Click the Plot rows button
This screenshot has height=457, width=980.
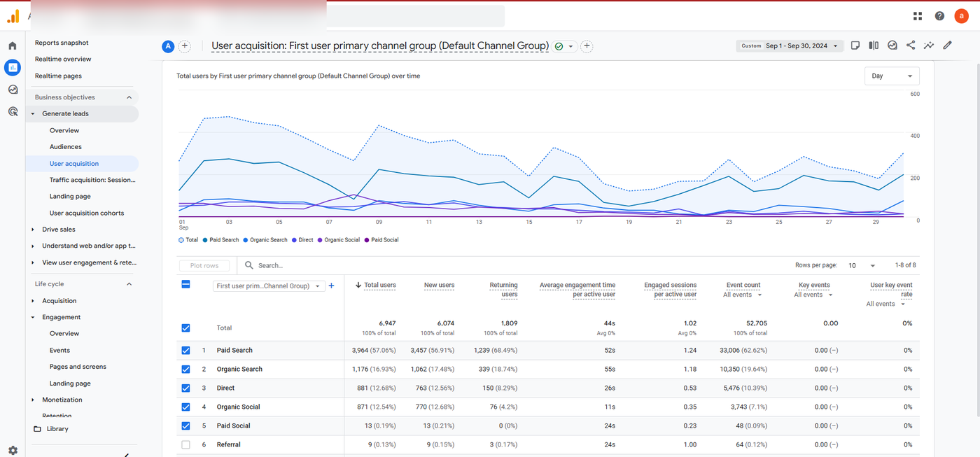click(204, 266)
